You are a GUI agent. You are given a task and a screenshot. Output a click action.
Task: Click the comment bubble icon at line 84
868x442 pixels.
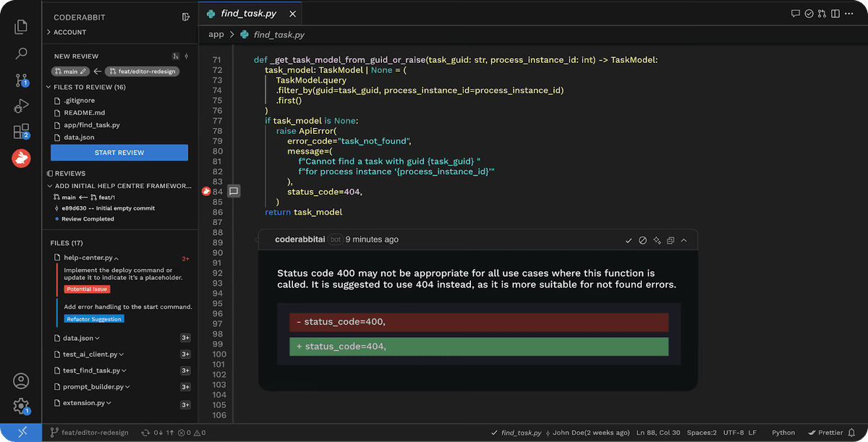pyautogui.click(x=234, y=192)
